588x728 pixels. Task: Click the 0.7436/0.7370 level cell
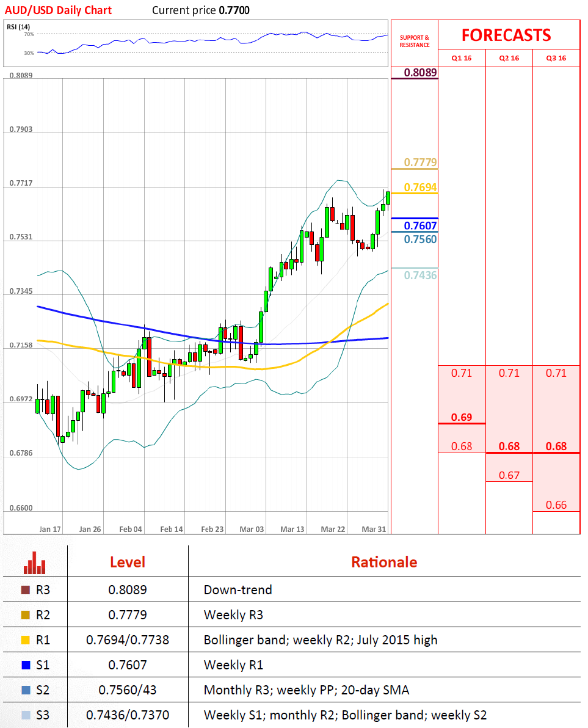[128, 715]
